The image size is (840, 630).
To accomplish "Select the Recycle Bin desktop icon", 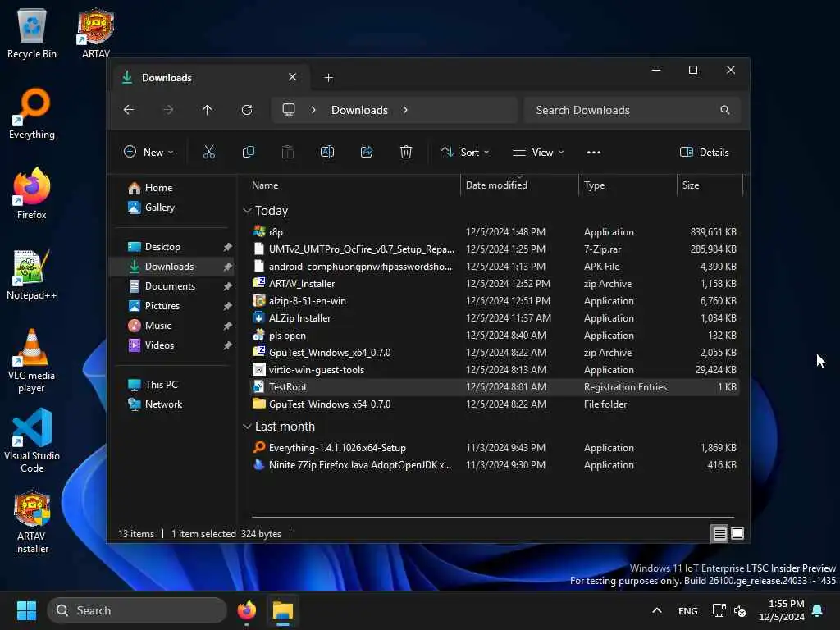I will (32, 33).
